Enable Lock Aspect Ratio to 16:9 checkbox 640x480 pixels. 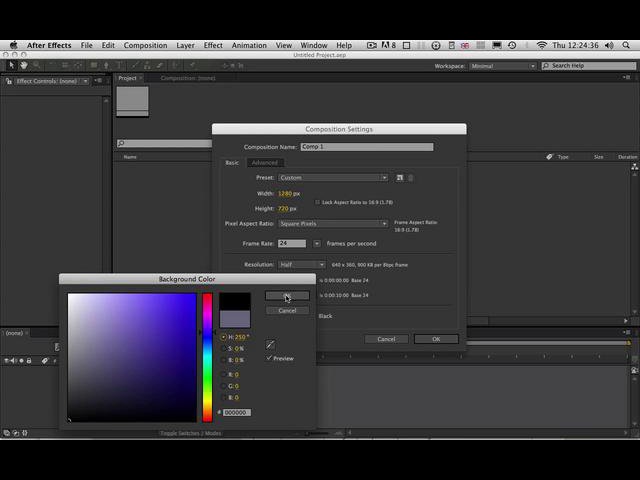(317, 202)
